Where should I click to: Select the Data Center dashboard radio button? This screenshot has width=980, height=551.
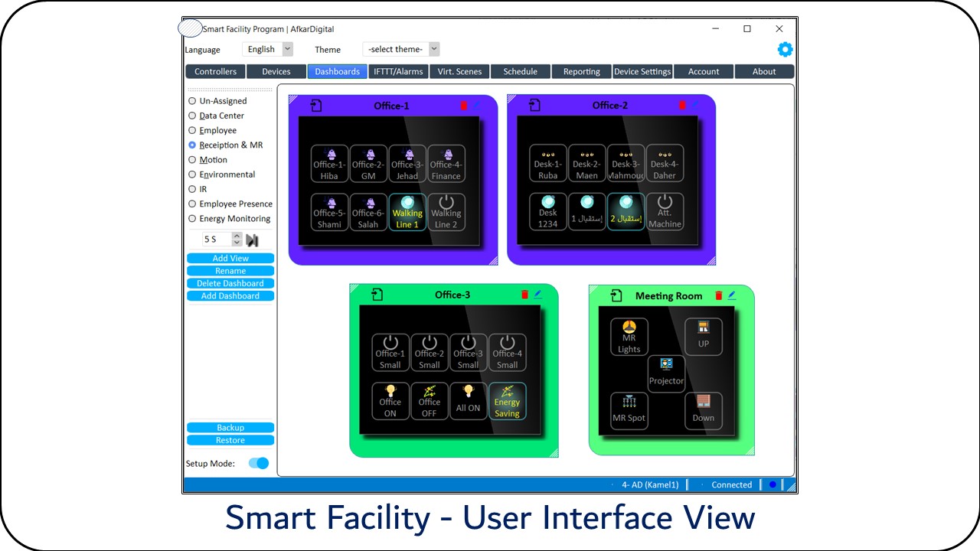192,116
